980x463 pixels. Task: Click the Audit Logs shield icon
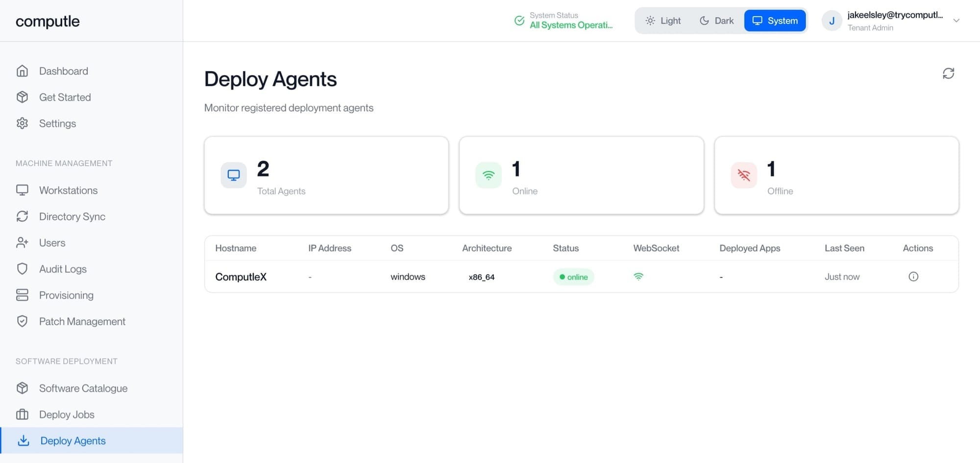coord(22,269)
